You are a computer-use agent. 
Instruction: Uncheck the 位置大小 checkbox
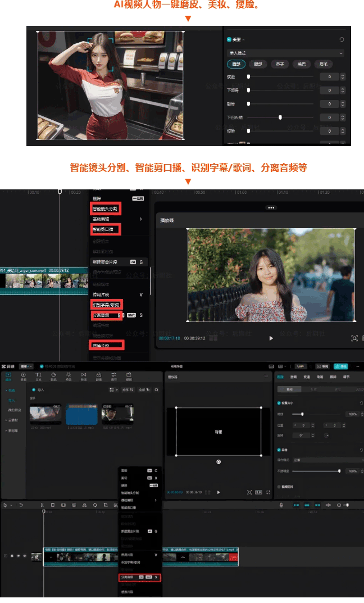(279, 403)
